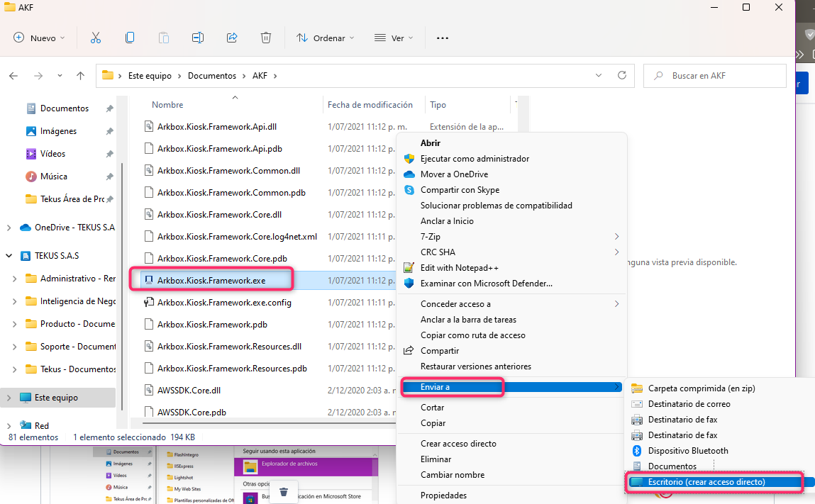Image resolution: width=815 pixels, height=504 pixels.
Task: Sort by Fecha de modificación column header
Action: [x=370, y=105]
